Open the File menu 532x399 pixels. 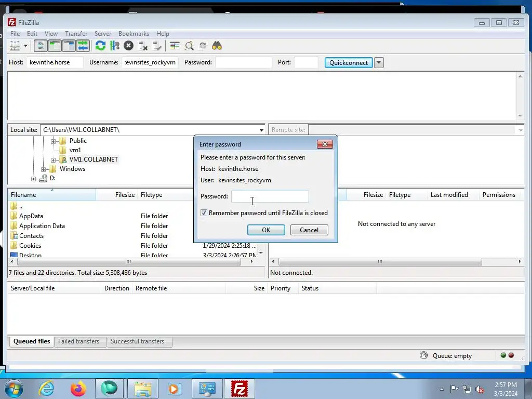tap(15, 34)
